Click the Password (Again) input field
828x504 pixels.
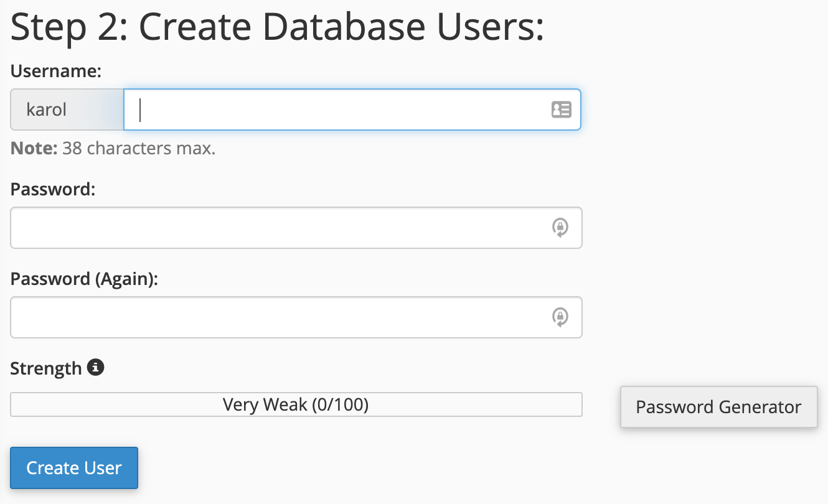pyautogui.click(x=280, y=317)
